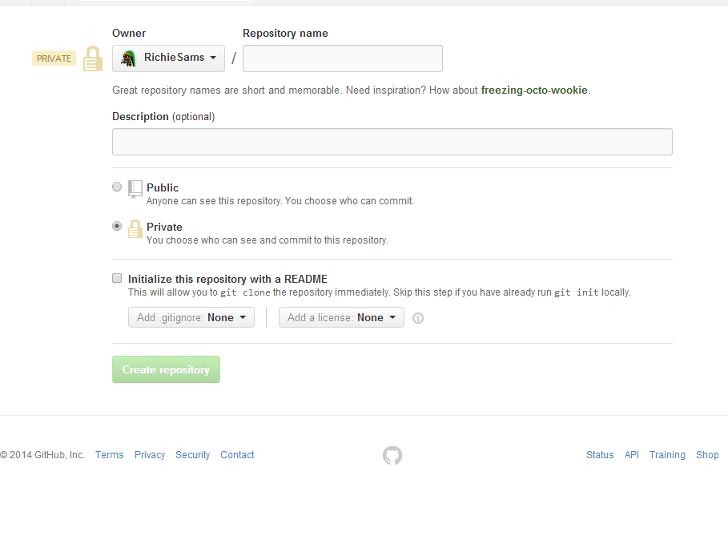Click the Create repository button

167,369
